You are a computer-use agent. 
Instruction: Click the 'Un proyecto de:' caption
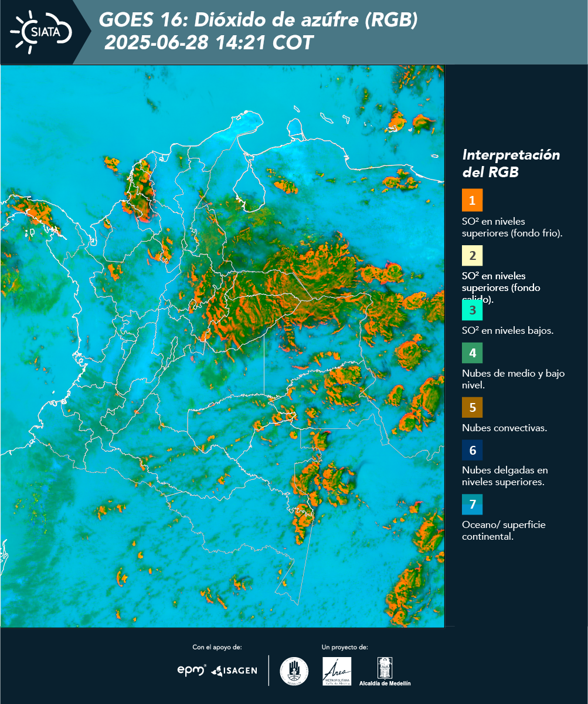(345, 647)
